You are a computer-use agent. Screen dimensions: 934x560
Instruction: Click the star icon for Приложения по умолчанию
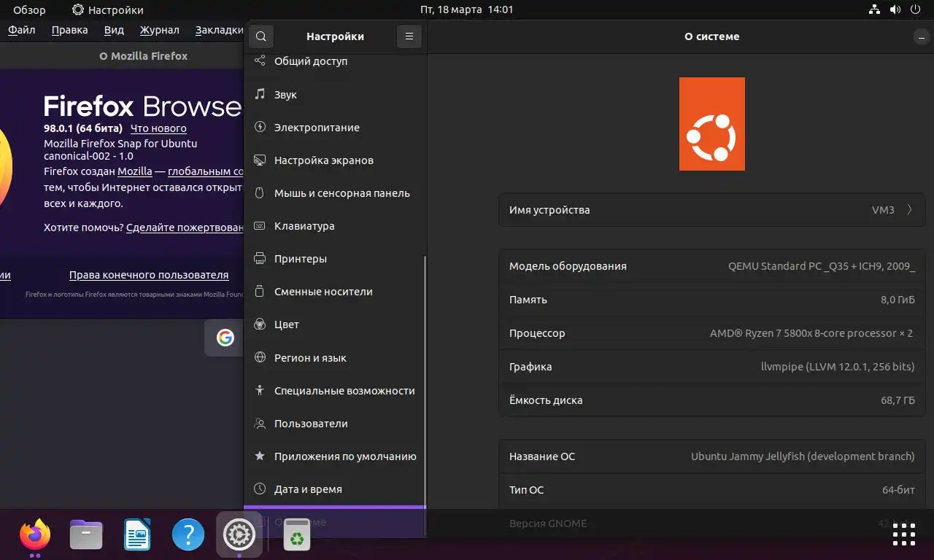(259, 456)
